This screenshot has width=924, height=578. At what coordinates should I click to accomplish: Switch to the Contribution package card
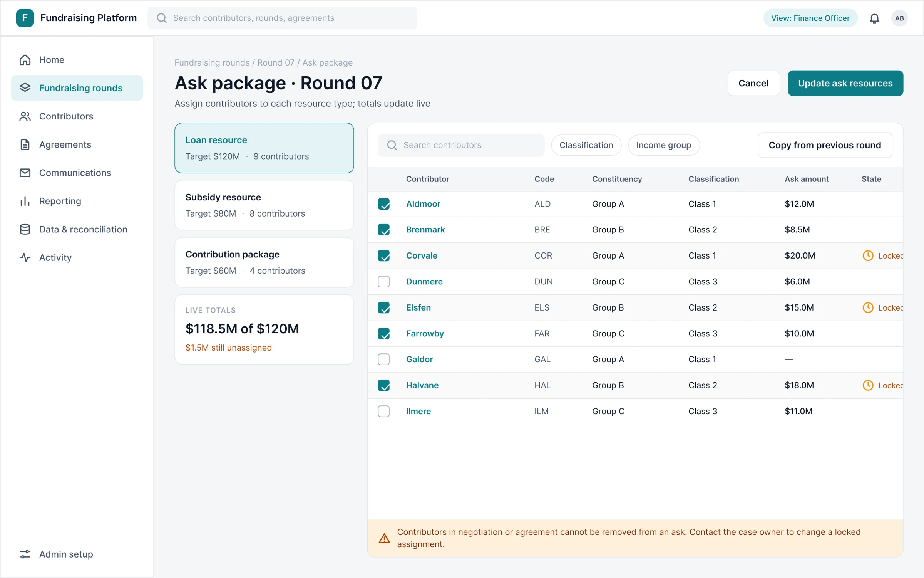[264, 262]
